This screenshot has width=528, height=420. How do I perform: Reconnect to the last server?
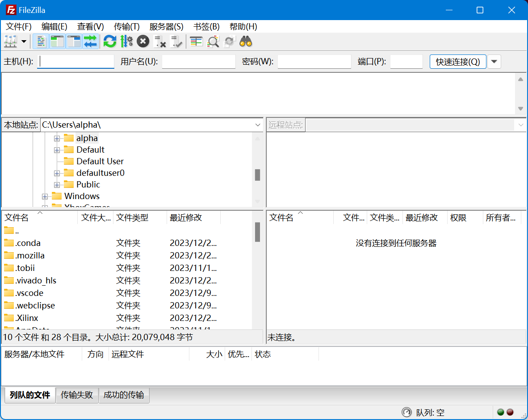click(176, 42)
